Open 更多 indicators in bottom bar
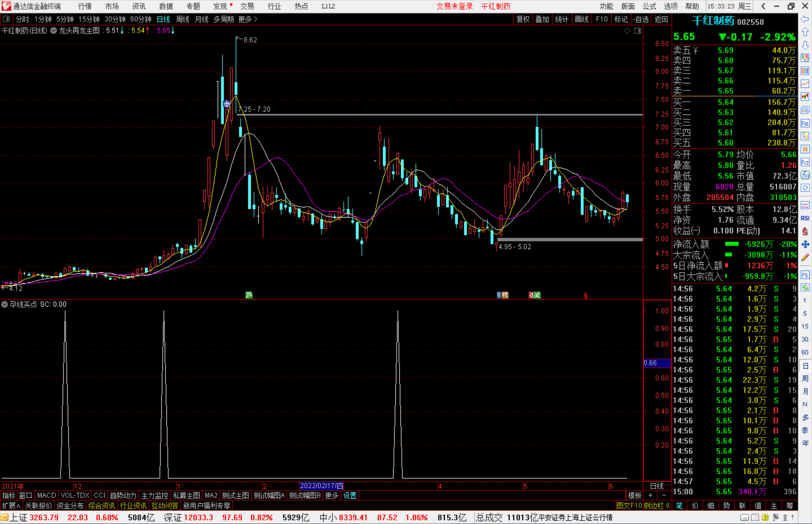Image resolution: width=812 pixels, height=524 pixels. click(x=332, y=495)
